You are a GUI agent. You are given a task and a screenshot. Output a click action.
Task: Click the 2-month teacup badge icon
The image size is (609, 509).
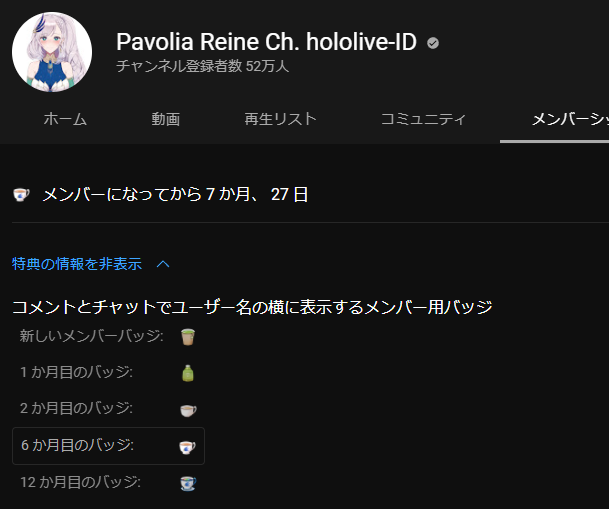[x=188, y=410]
